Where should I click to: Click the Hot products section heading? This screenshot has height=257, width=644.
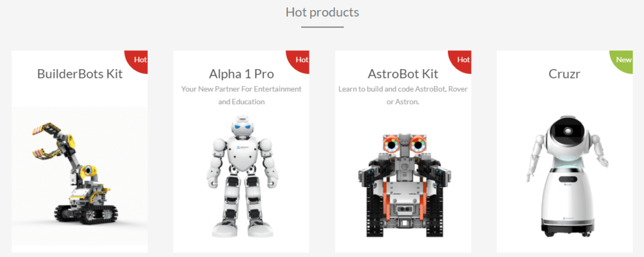click(323, 13)
